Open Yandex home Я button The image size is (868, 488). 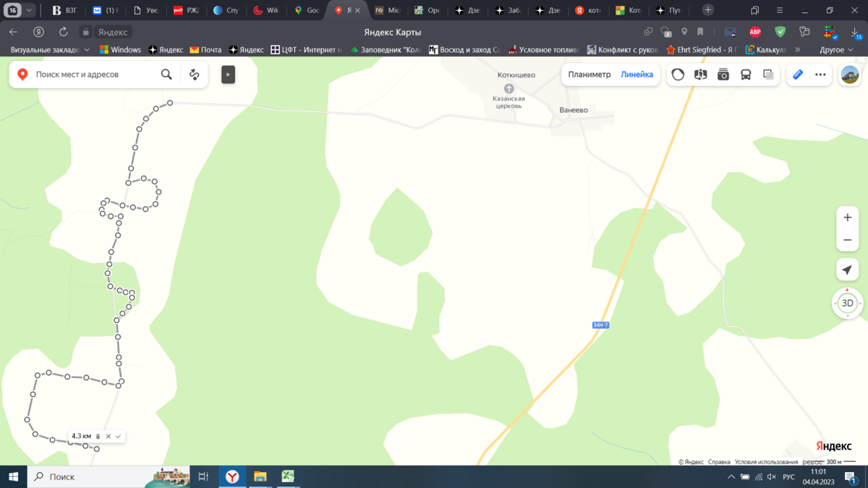[38, 32]
